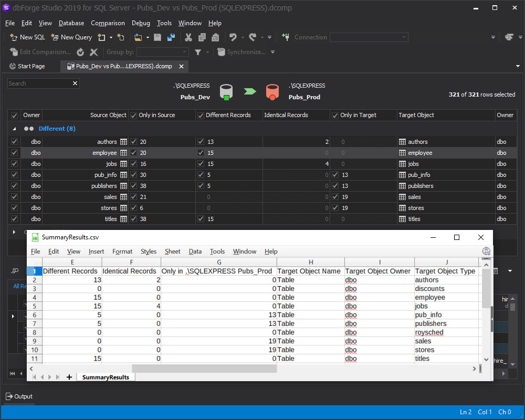Open the Open-file dropdown arrow
The image size is (525, 420).
click(x=148, y=37)
